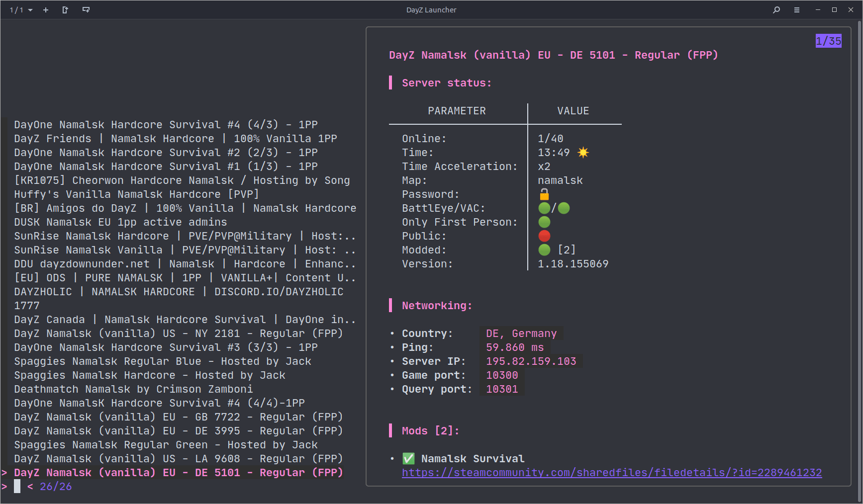Select DAYZHOLIC NAMALSK HARDCORE server
Viewport: 863px width, 504px height.
[x=179, y=292]
